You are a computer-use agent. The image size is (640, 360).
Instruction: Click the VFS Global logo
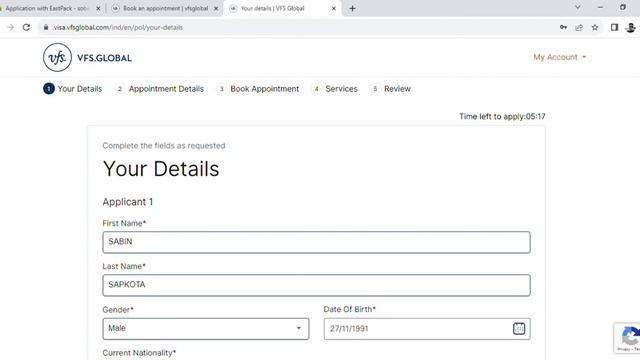[x=87, y=58]
